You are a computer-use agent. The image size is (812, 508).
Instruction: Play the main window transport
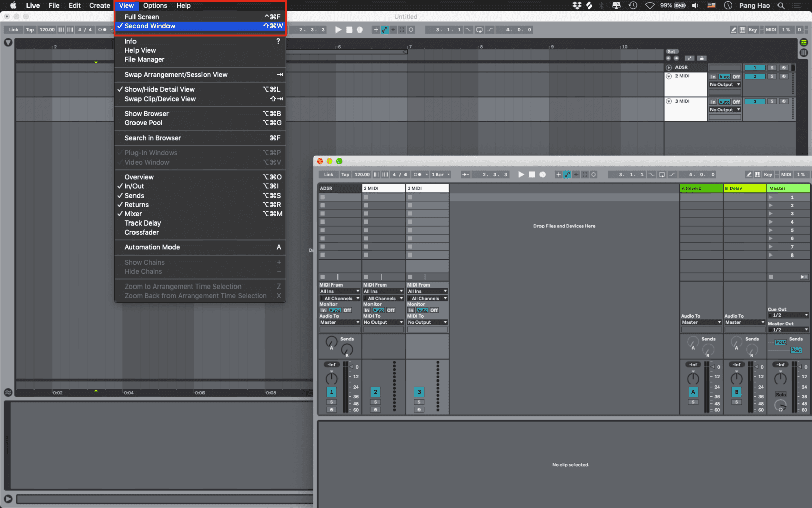pos(339,29)
